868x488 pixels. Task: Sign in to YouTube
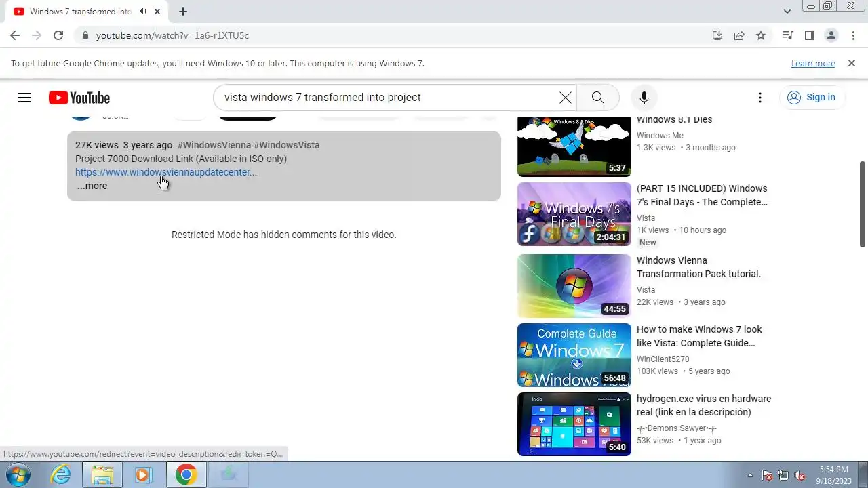pyautogui.click(x=811, y=97)
